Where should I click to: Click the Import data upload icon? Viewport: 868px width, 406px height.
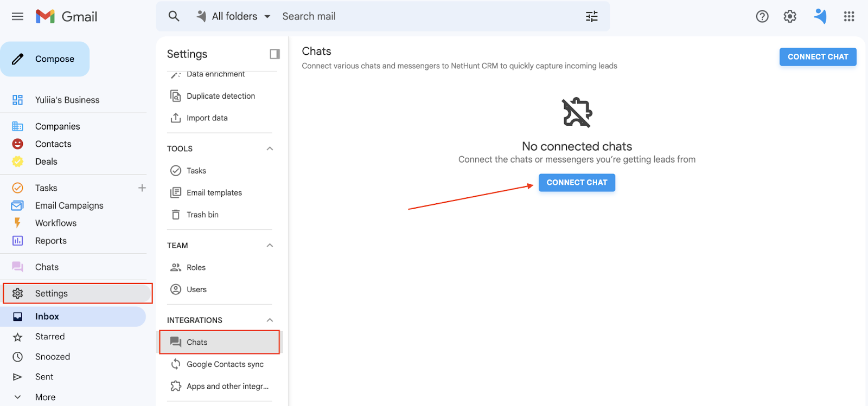pyautogui.click(x=176, y=118)
